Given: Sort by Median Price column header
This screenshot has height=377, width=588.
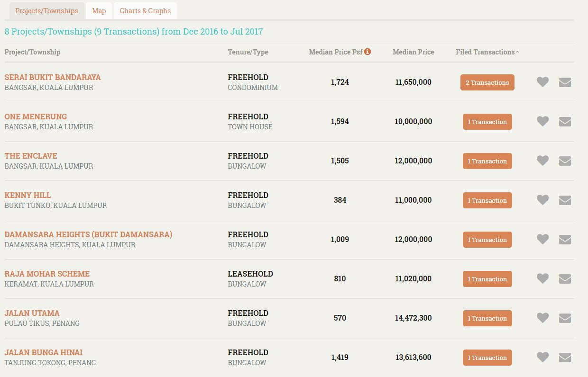Looking at the screenshot, I should click(x=413, y=52).
